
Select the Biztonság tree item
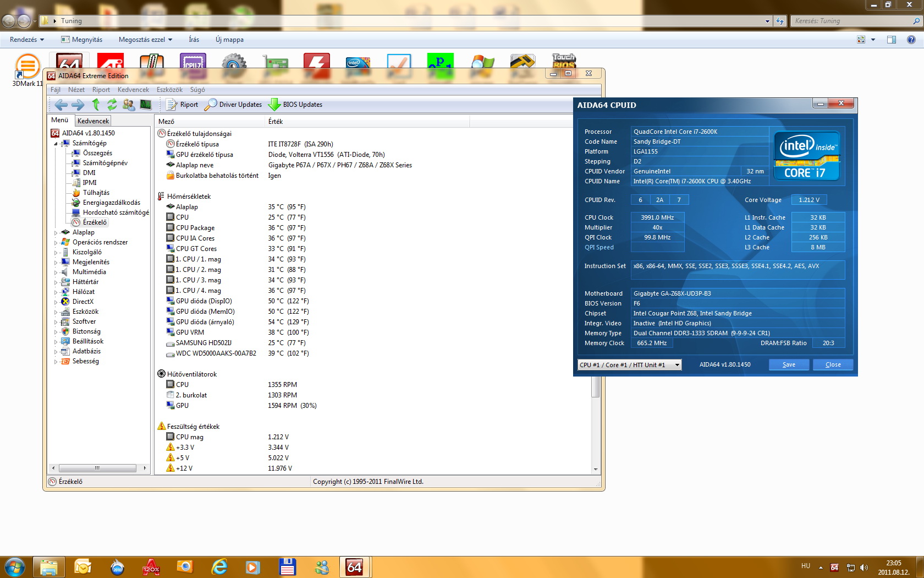point(86,331)
